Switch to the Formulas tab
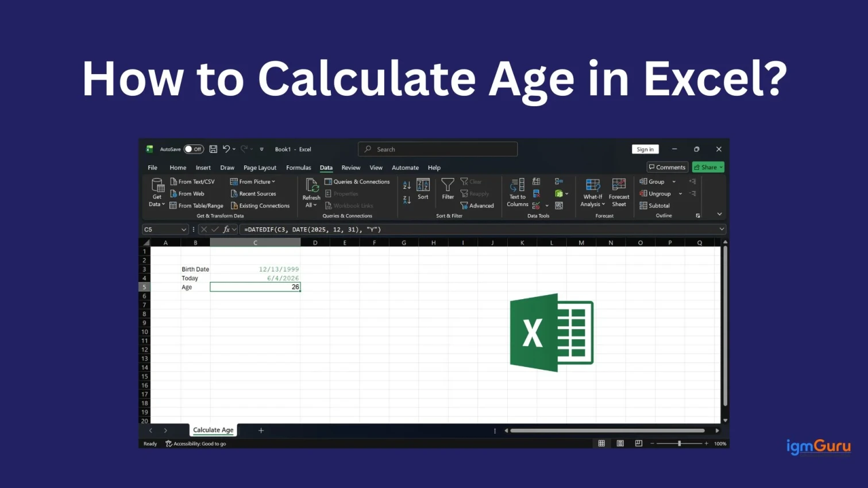The width and height of the screenshot is (868, 488). click(x=298, y=168)
